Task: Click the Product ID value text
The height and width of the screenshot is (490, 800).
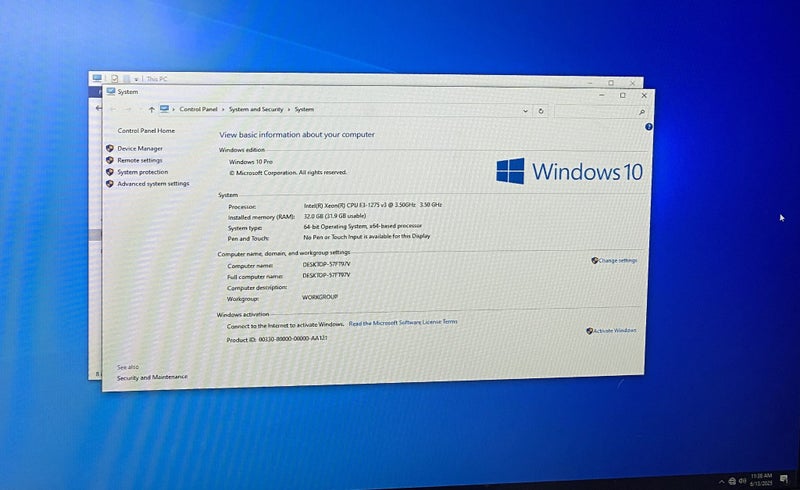Action: pyautogui.click(x=293, y=338)
